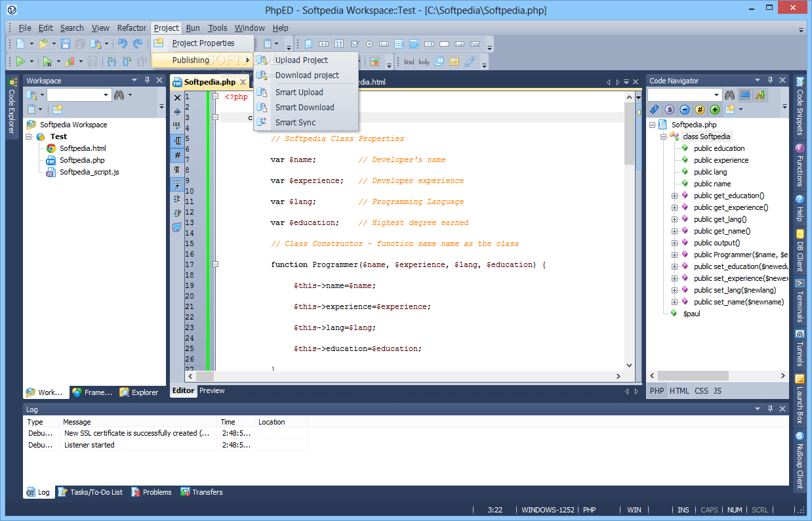Open the Workspace panel title dropdown arrow
The image size is (812, 521).
pos(134,80)
